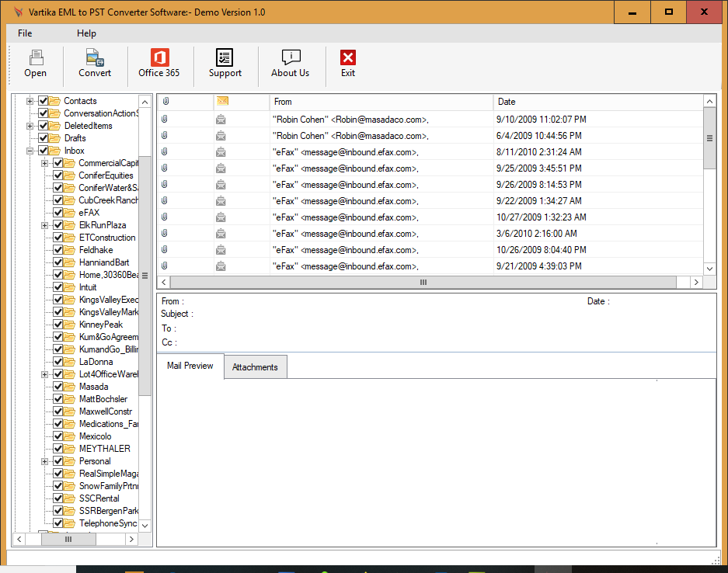Screen dimensions: 728x573
Task: Click the envelope column header icon
Action: coord(223,101)
